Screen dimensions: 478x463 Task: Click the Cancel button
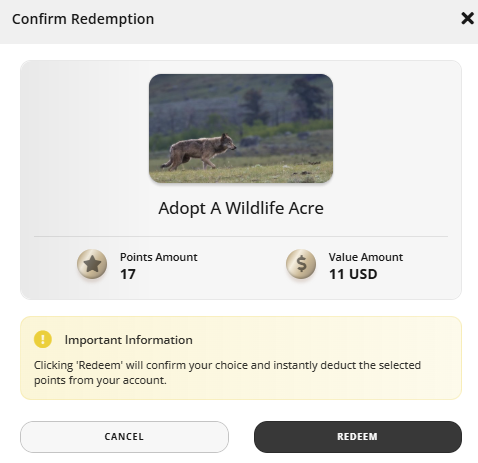coord(124,437)
